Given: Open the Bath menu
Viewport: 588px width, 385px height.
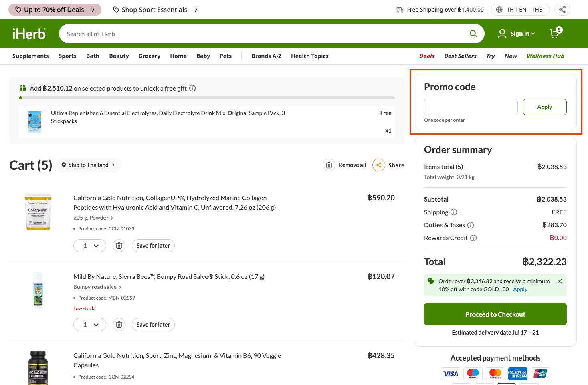Looking at the screenshot, I should coord(93,56).
